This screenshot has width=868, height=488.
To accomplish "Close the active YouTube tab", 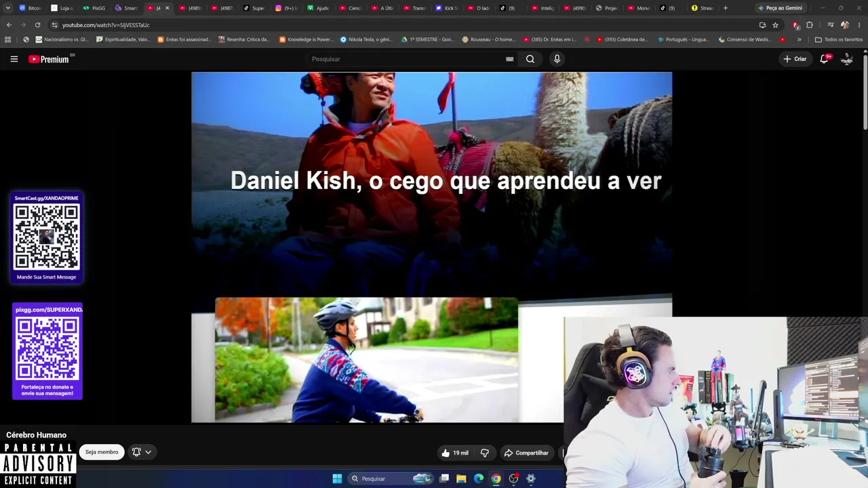I will [167, 8].
